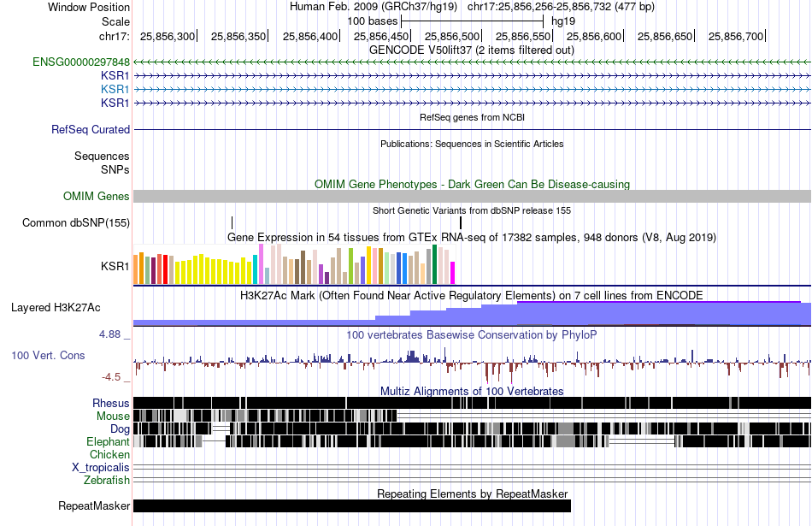The width and height of the screenshot is (812, 526).
Task: Click the magenta last bar in GTEx chart
Action: tap(452, 273)
